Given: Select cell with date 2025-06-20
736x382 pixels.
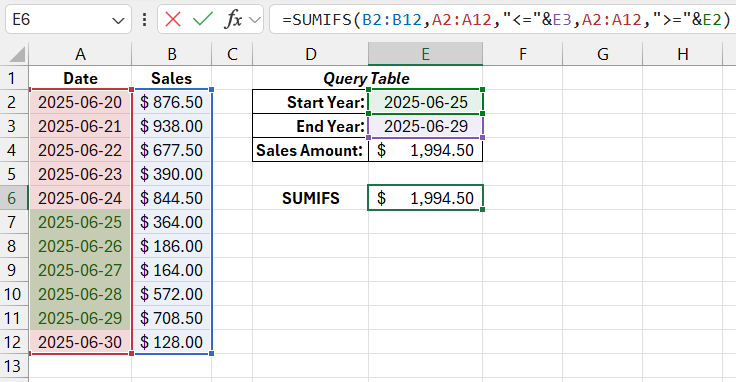Looking at the screenshot, I should click(x=80, y=102).
